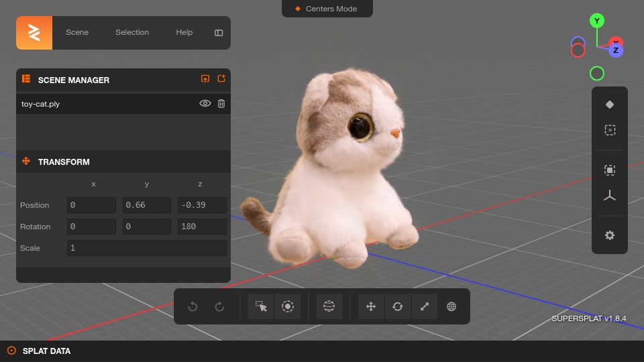The height and width of the screenshot is (362, 644).
Task: Select the Sphere selection tool
Action: (329, 306)
